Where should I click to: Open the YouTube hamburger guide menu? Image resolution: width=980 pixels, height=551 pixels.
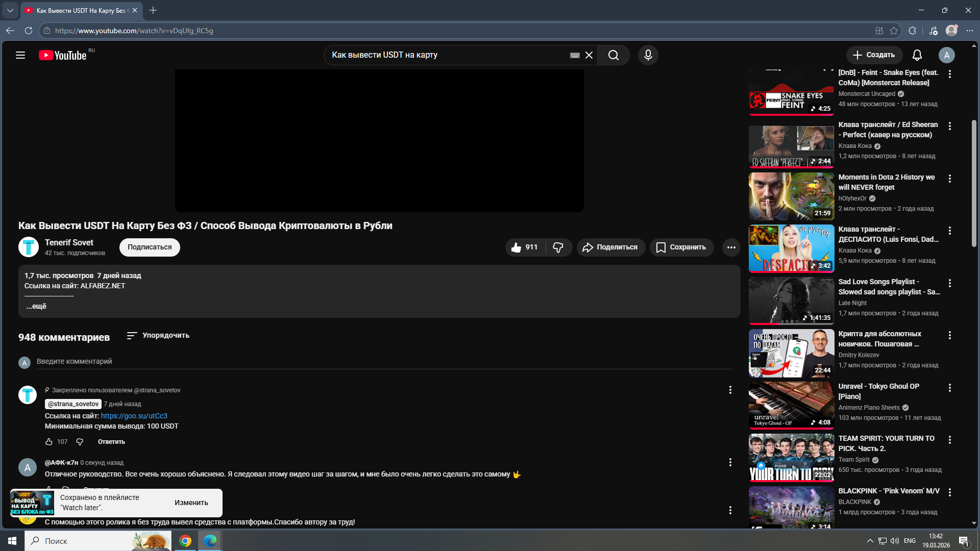(x=20, y=55)
